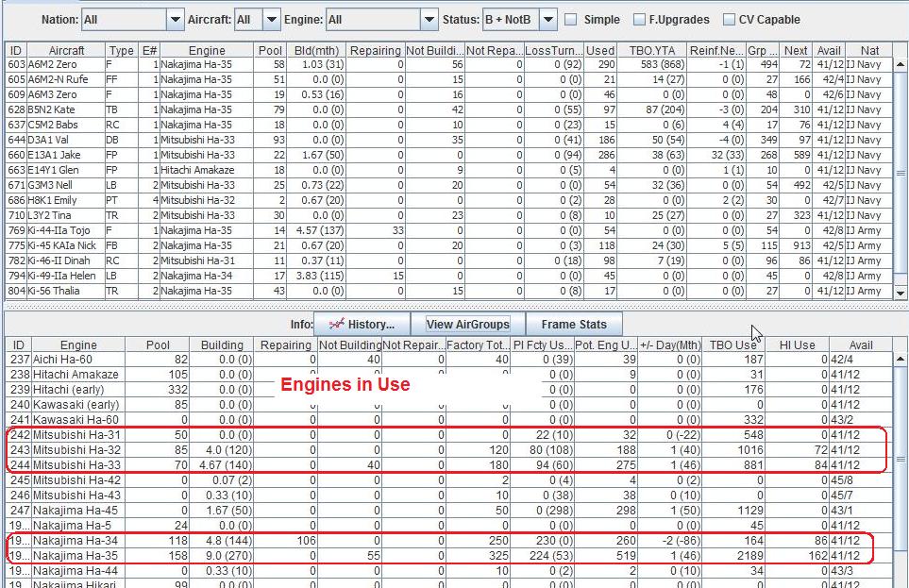Screen dimensions: 909x588
Task: Select the A6M2 Zero aircraft row
Action: pyautogui.click(x=448, y=64)
